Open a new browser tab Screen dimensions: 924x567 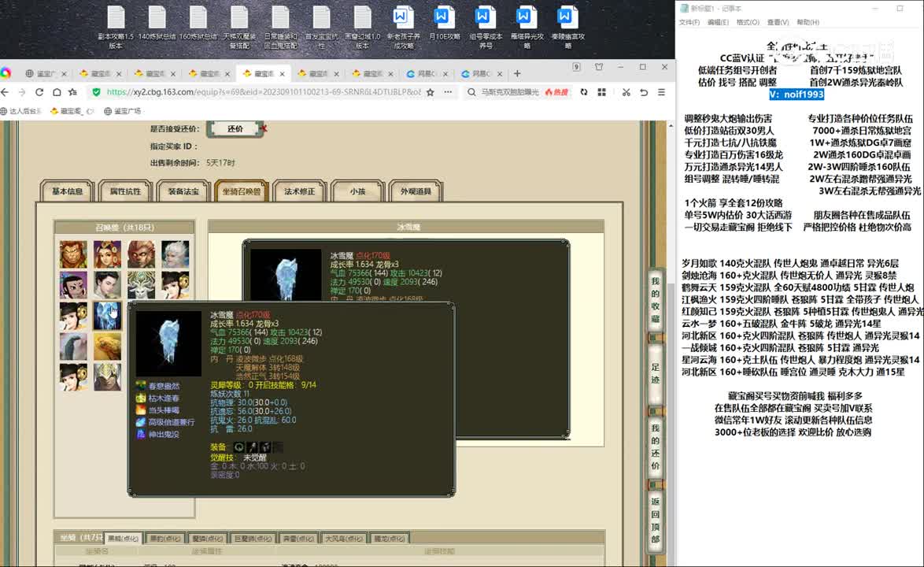(x=517, y=74)
